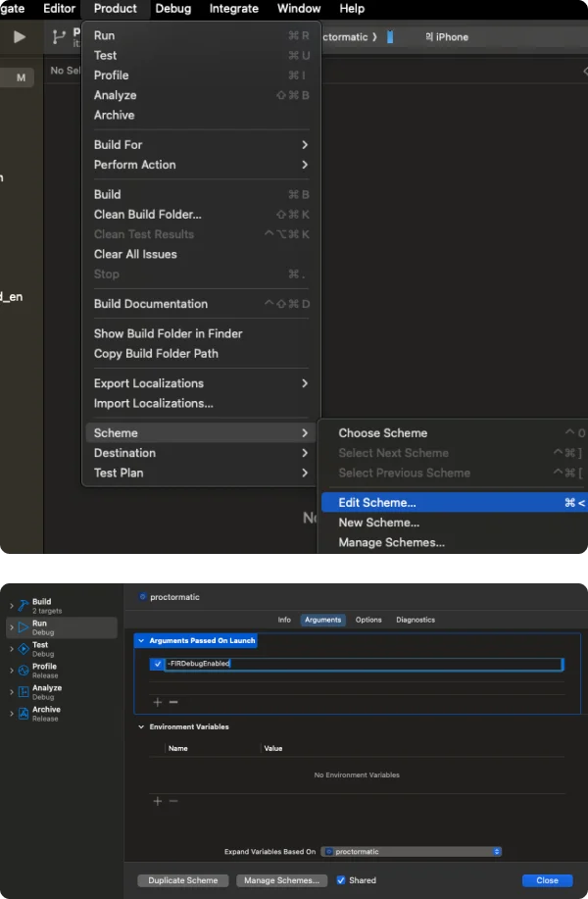Collapse the Environment Variables section

tap(141, 727)
